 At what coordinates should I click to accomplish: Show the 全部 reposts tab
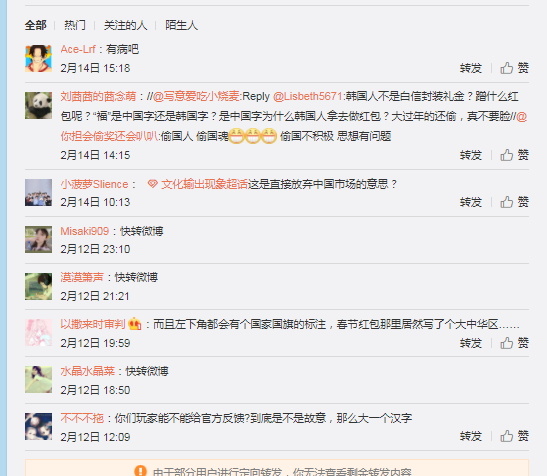coord(36,25)
